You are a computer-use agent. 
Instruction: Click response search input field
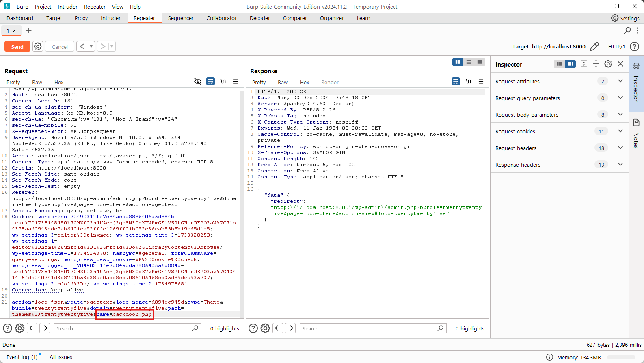pos(373,328)
